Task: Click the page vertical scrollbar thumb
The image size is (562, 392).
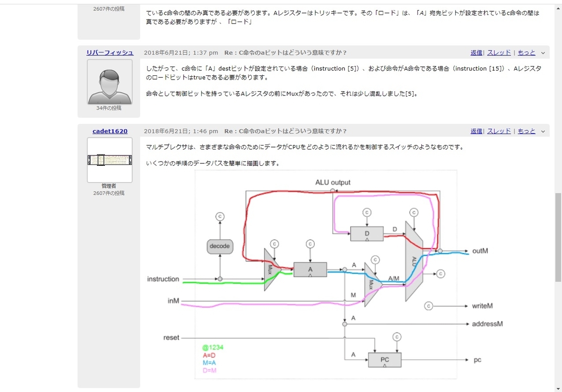Action: coord(558,237)
